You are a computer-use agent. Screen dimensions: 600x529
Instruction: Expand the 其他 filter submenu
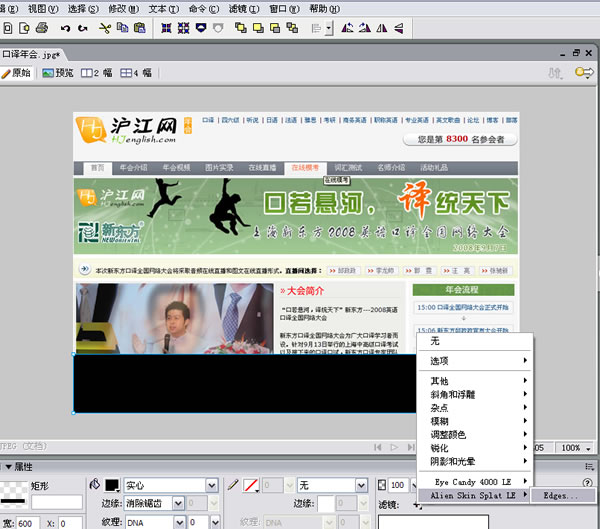(x=474, y=381)
